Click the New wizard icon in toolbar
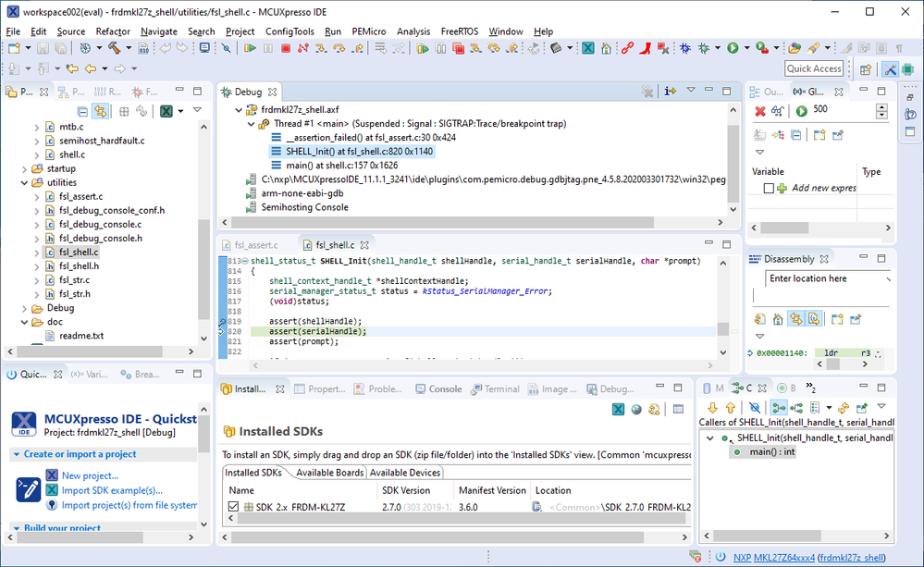This screenshot has height=567, width=924. [14, 48]
